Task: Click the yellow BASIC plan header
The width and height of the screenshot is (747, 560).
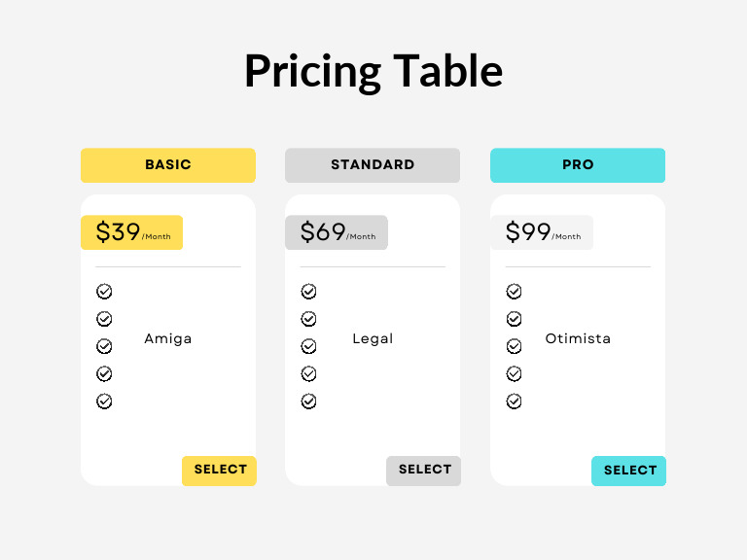Action: point(168,165)
